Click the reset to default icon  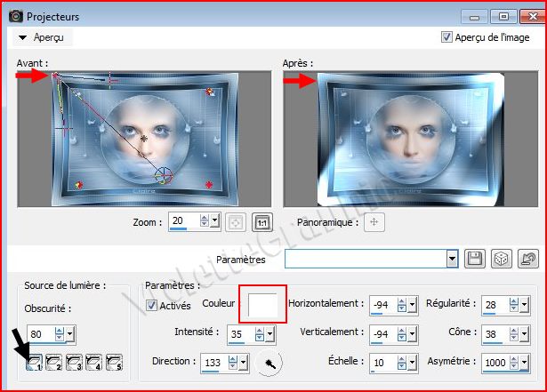coord(527,259)
